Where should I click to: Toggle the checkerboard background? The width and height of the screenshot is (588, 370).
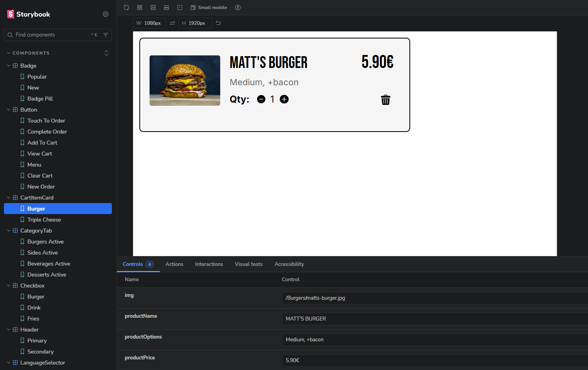[140, 7]
